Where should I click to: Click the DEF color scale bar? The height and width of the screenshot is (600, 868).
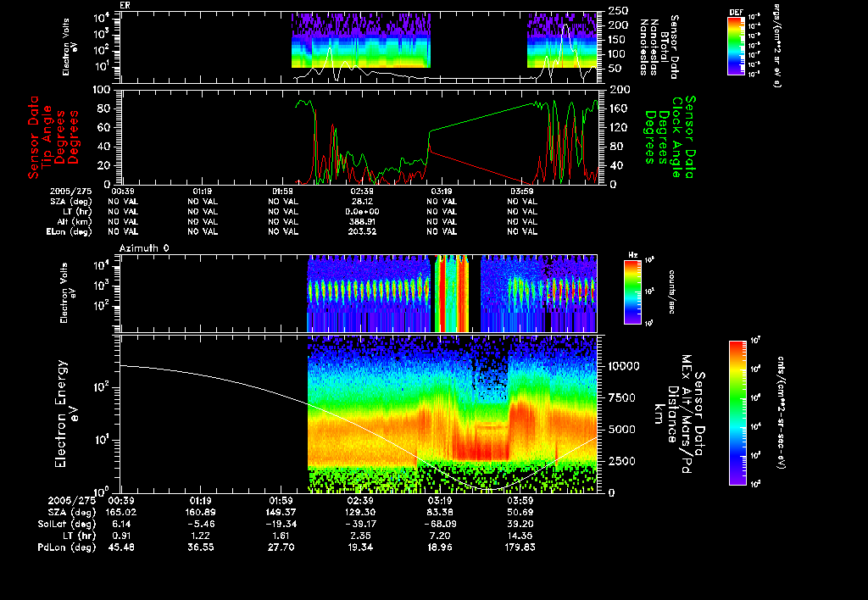tap(736, 46)
